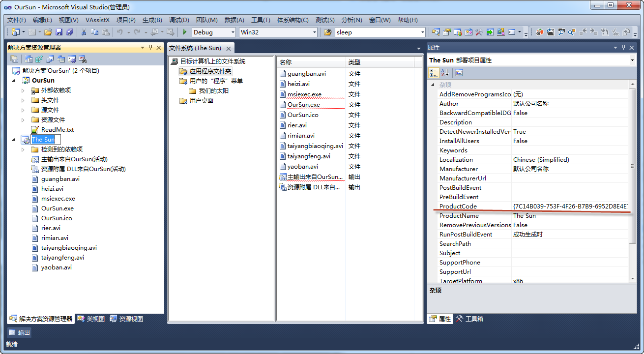Open the 工具(T) tools menu

pos(261,20)
